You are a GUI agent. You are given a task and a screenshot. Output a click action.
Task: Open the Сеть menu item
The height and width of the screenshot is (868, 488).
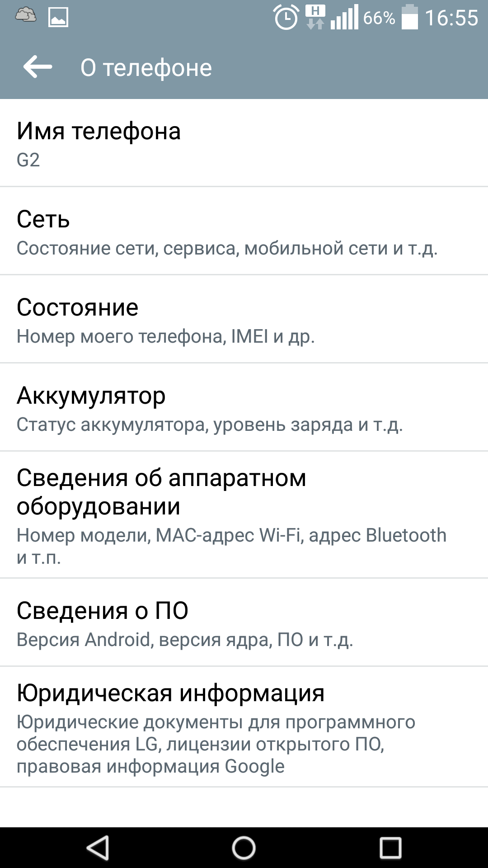point(244,231)
